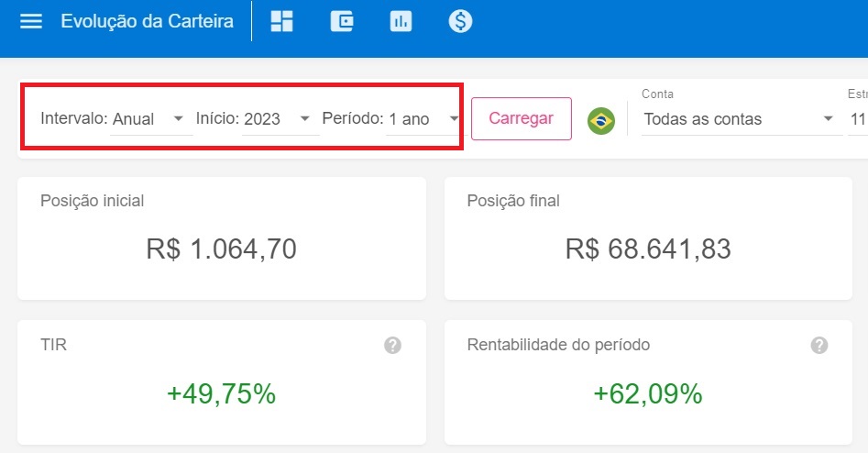This screenshot has width=868, height=453.
Task: Click the Posição final card label
Action: click(513, 201)
